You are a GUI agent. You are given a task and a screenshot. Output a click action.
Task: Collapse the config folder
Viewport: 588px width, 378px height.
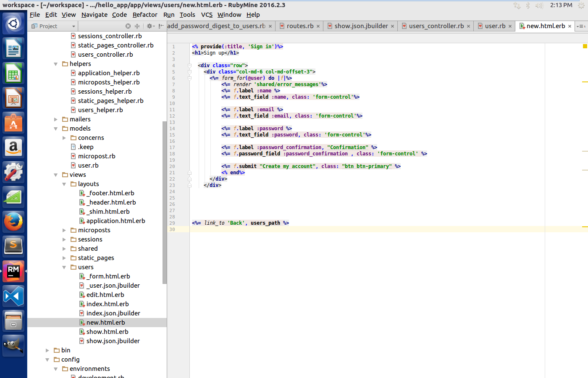[47, 360]
